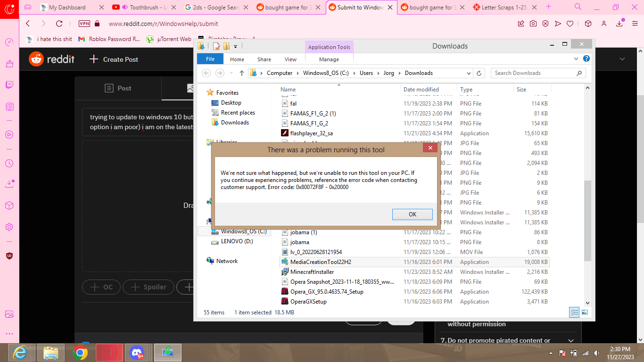The image size is (644, 362).
Task: Expand the Reddit header account dropdown
Action: click(x=622, y=59)
